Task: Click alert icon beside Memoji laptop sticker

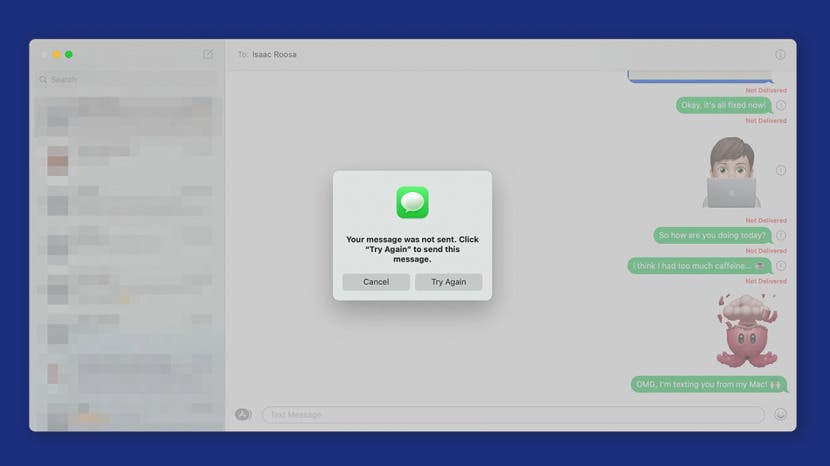Action: coord(781,170)
